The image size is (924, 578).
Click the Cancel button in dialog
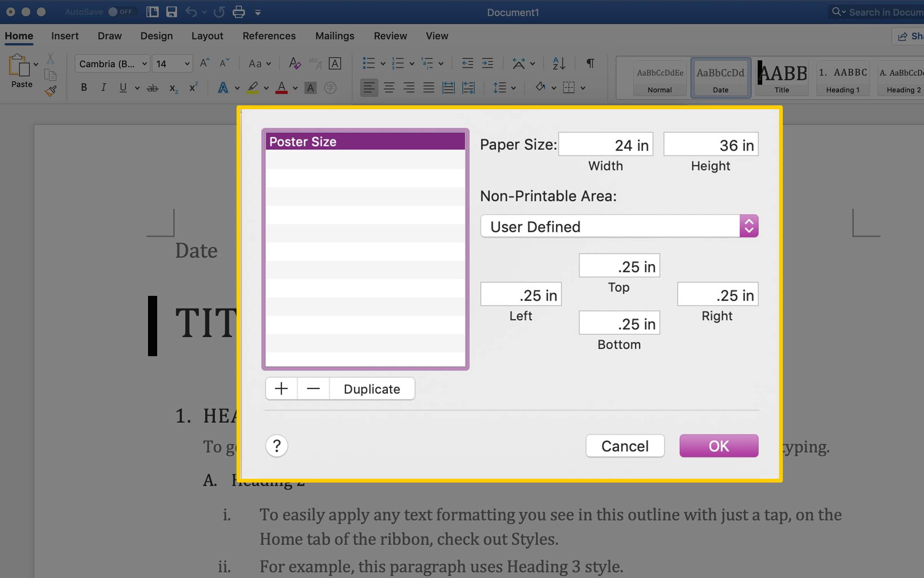click(x=625, y=446)
